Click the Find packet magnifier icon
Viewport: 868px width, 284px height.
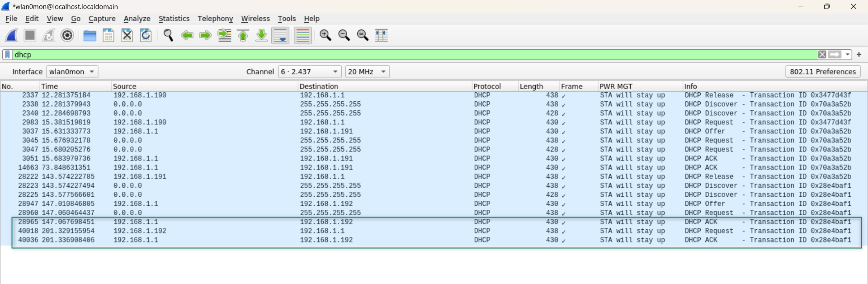point(168,35)
